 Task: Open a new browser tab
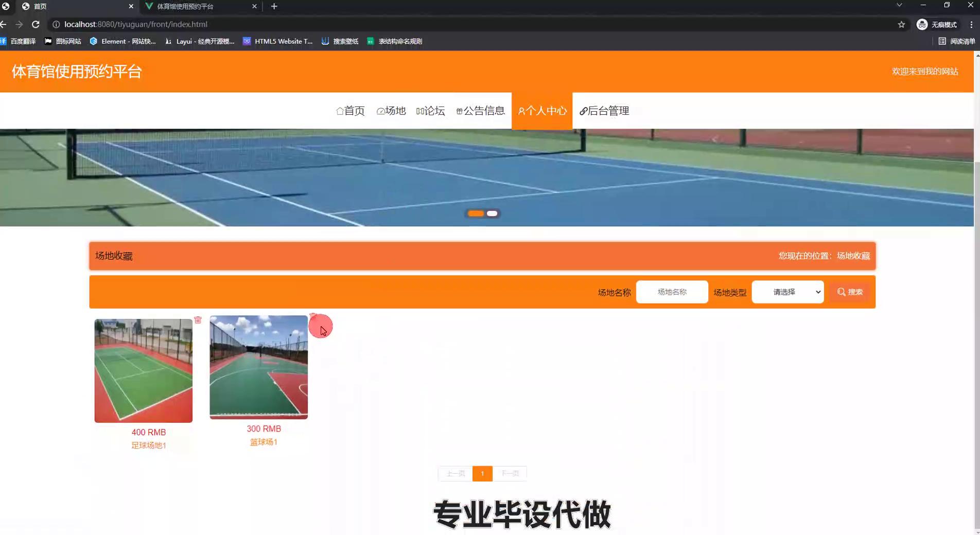point(274,6)
